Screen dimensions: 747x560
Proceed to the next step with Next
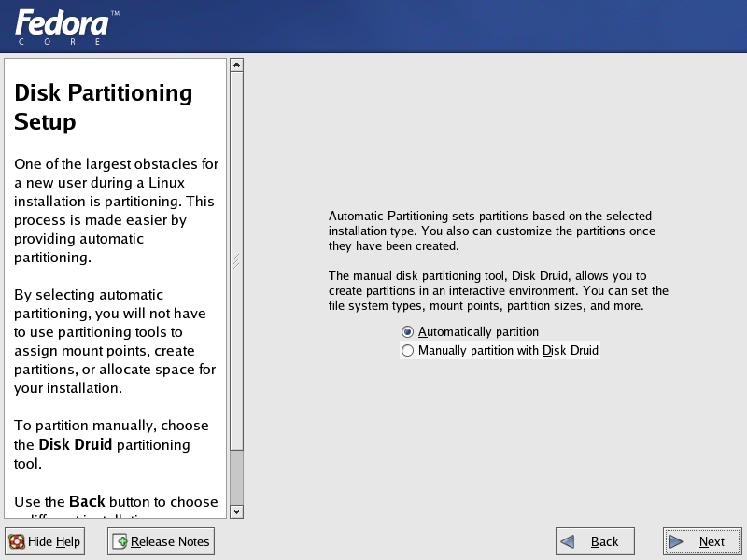[703, 541]
